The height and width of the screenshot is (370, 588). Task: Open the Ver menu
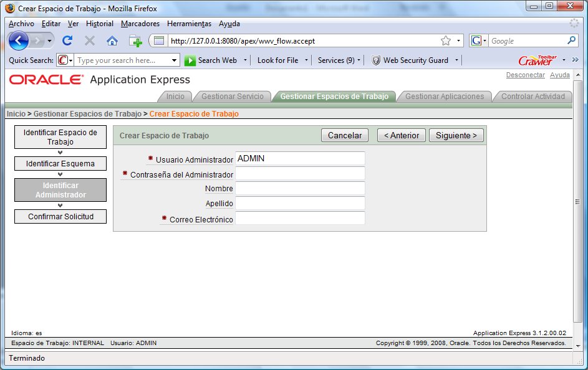(73, 24)
